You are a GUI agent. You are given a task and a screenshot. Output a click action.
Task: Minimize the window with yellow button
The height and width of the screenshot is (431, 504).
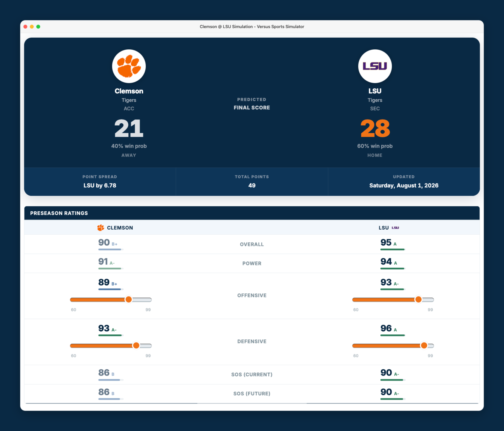point(32,27)
